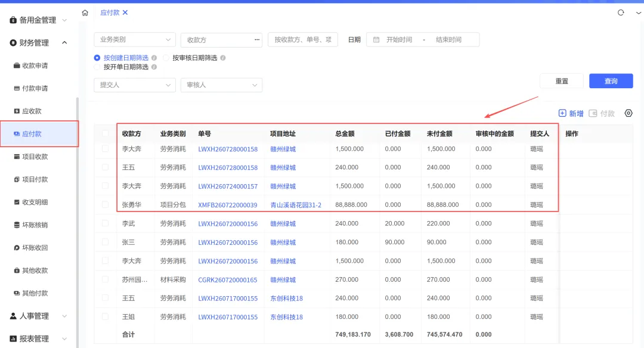Open project link 青山溪语花园31-2
644x348 pixels.
point(296,205)
